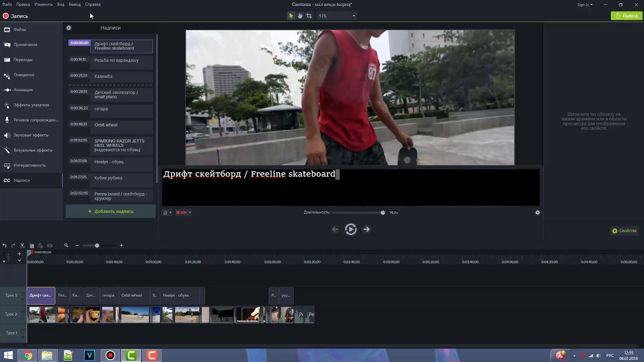Open Chrome from the taskbar
The image size is (644, 362).
pyautogui.click(x=27, y=355)
